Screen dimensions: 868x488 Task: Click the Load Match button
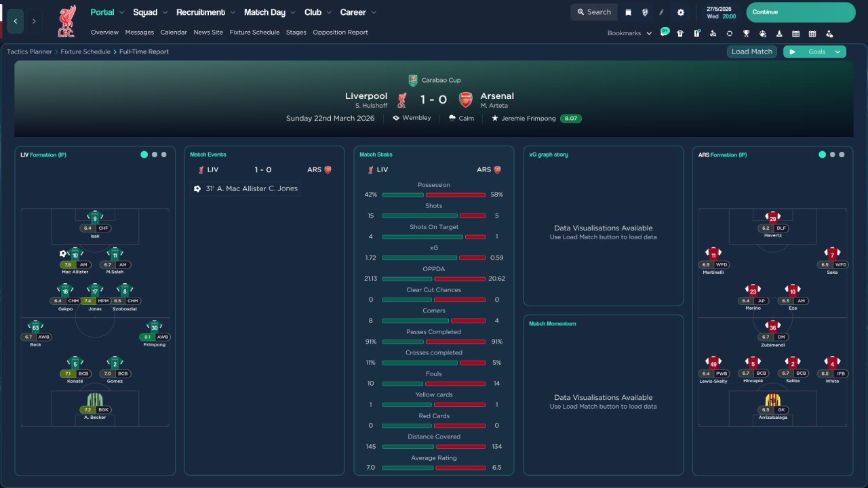[752, 52]
